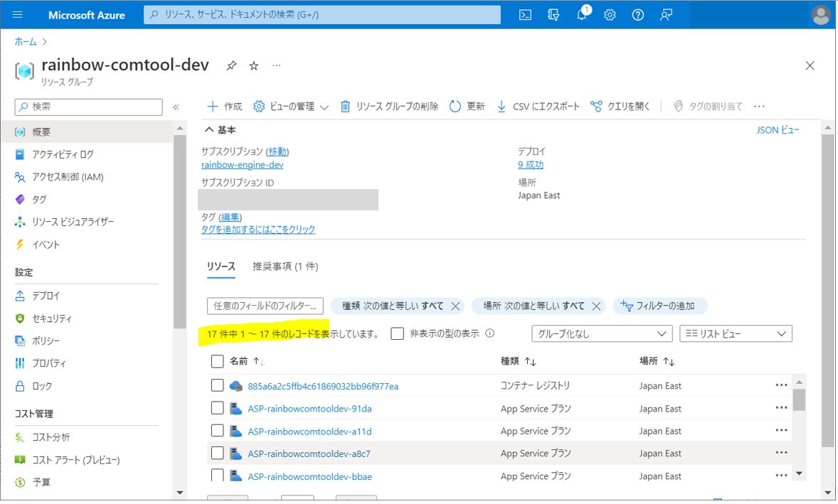Switch to the 推奨事項 tab
Viewport: 838px width, 504px height.
(285, 267)
